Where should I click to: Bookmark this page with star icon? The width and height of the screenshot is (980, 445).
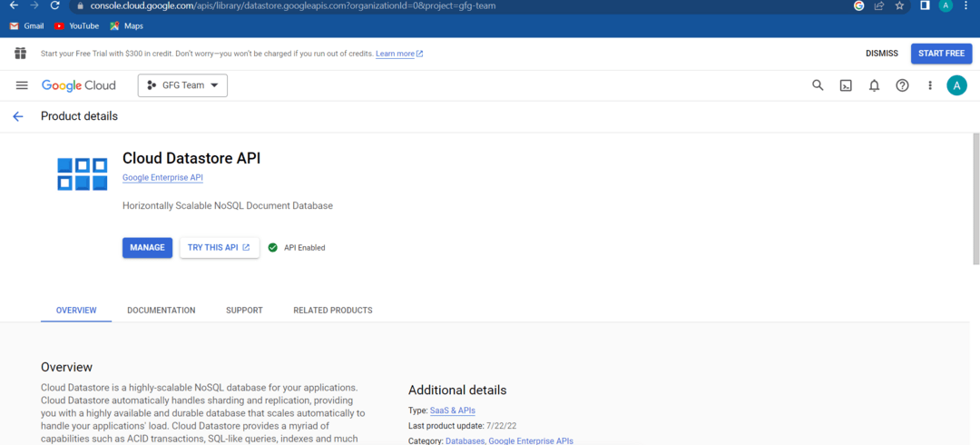tap(899, 5)
